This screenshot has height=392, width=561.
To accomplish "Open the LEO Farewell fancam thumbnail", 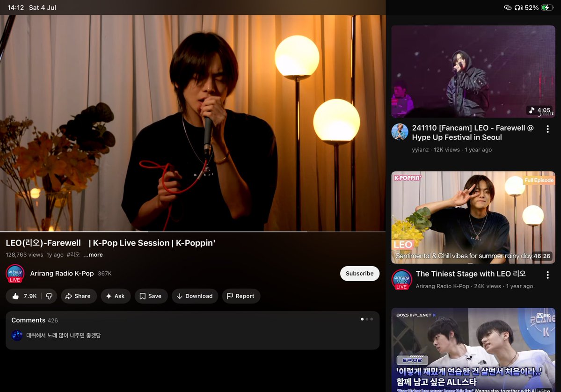I will click(473, 72).
